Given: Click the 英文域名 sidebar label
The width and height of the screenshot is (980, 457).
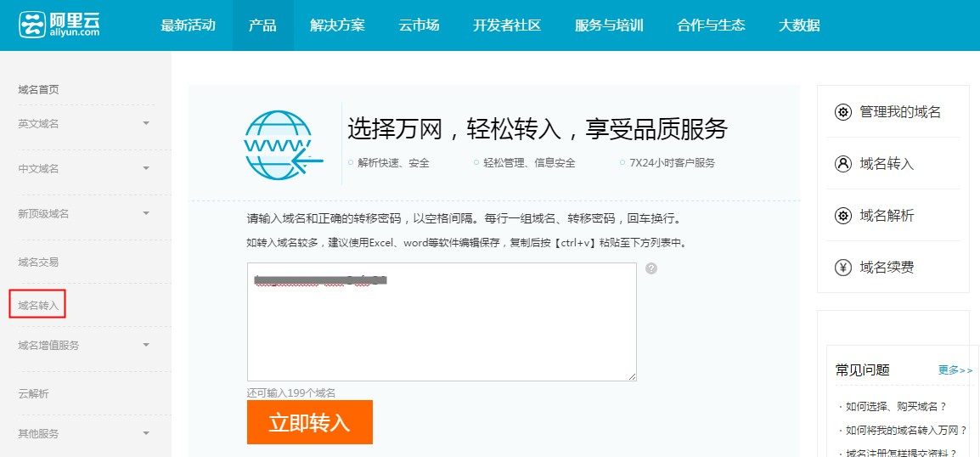Looking at the screenshot, I should (39, 124).
